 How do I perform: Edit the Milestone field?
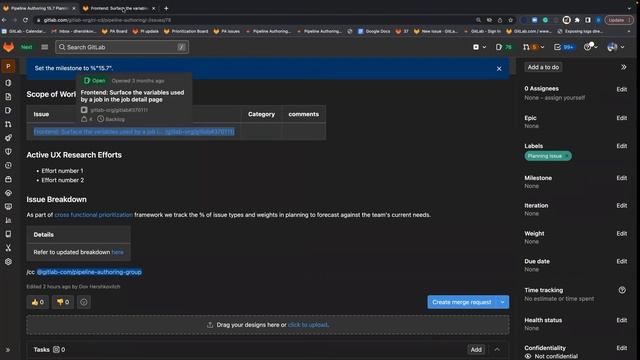click(x=622, y=178)
